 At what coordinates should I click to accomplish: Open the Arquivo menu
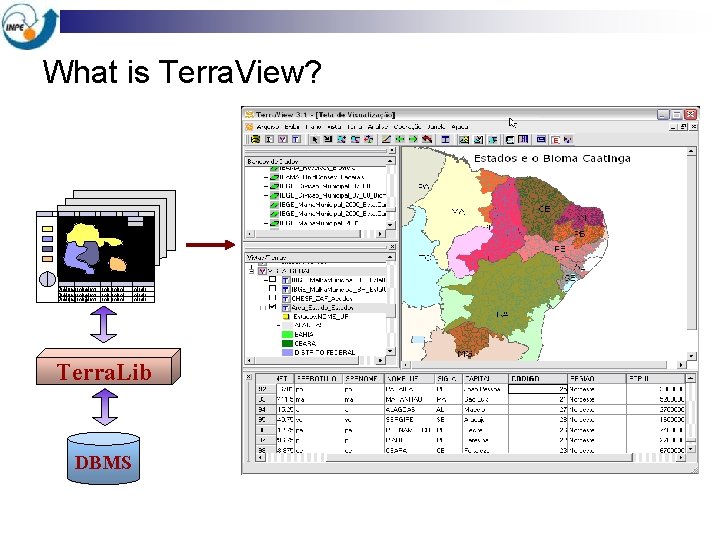tap(268, 126)
